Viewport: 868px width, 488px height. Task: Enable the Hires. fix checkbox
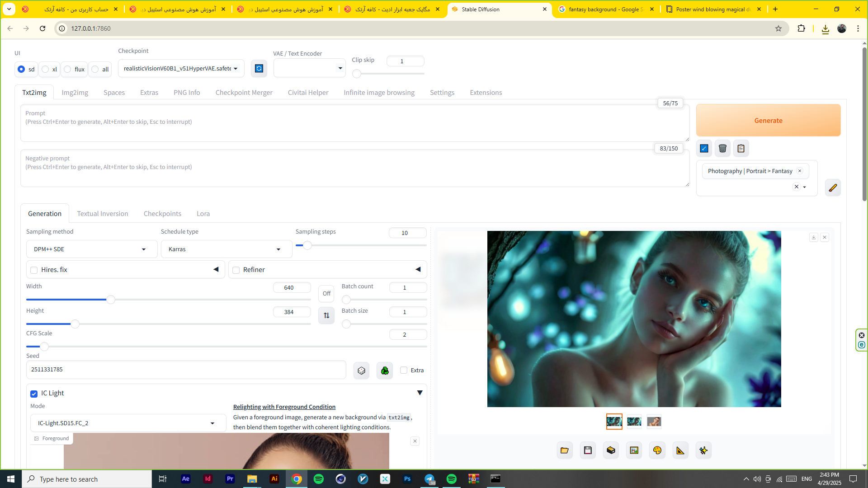(x=34, y=270)
